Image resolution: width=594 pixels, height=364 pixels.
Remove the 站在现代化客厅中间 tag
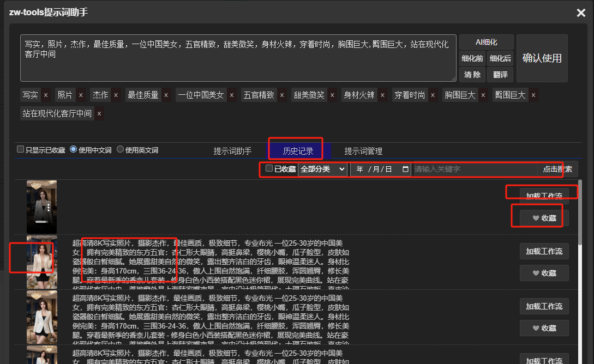pos(99,113)
